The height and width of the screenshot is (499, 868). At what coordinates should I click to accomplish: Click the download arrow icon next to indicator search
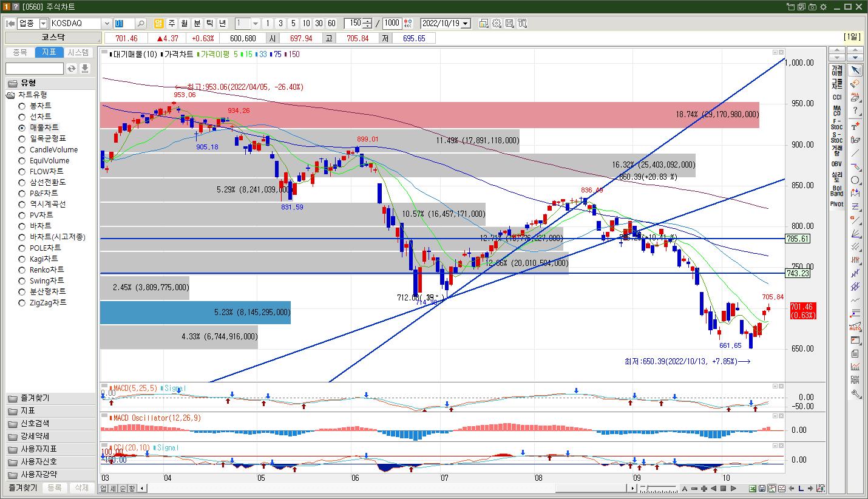(85, 69)
